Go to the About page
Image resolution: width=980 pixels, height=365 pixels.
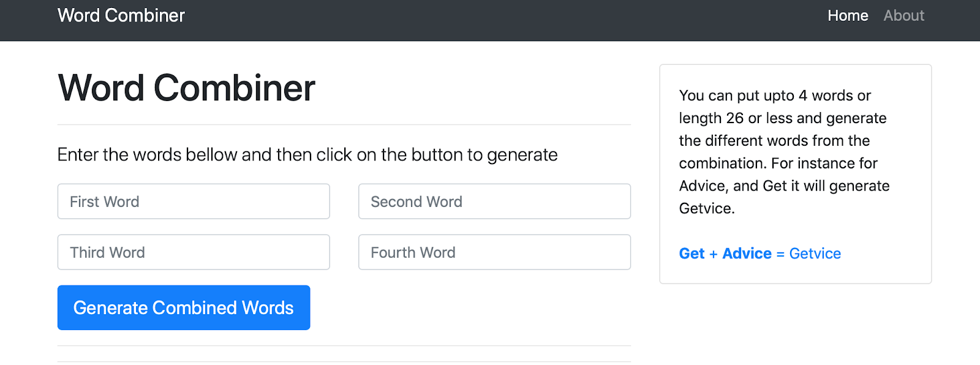pyautogui.click(x=903, y=15)
